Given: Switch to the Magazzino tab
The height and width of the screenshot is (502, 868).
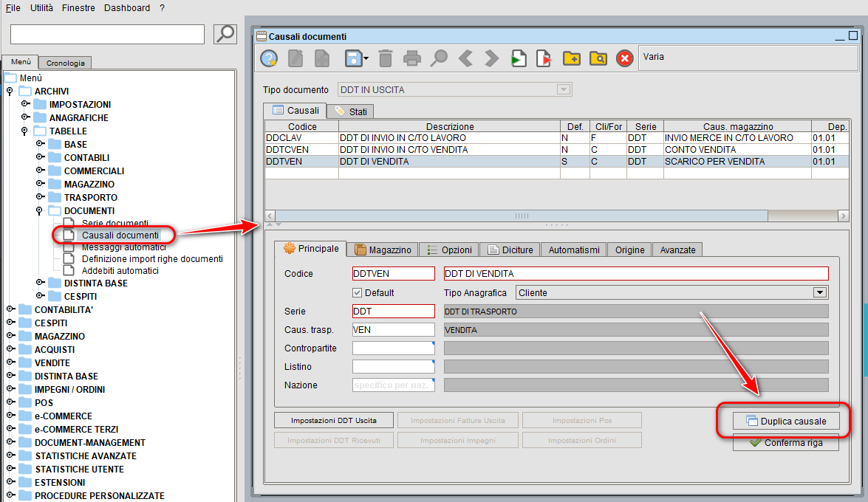Looking at the screenshot, I should coord(386,249).
